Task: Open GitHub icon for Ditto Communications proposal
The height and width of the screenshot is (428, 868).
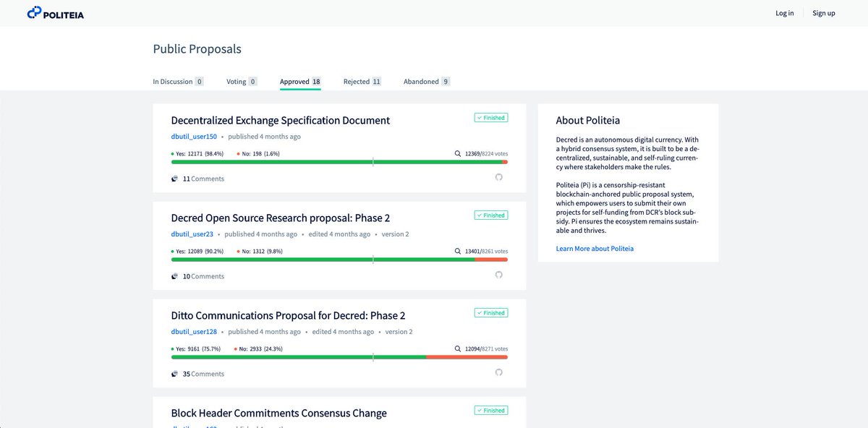Action: [498, 372]
